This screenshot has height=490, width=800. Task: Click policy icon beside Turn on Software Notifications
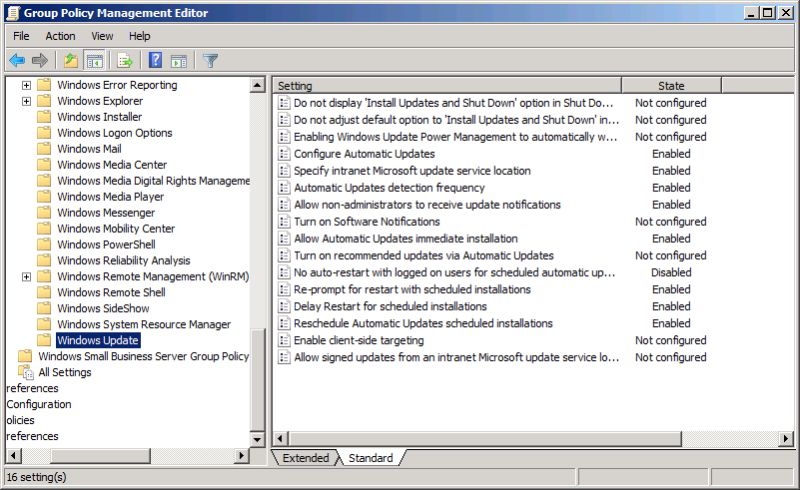(x=284, y=222)
